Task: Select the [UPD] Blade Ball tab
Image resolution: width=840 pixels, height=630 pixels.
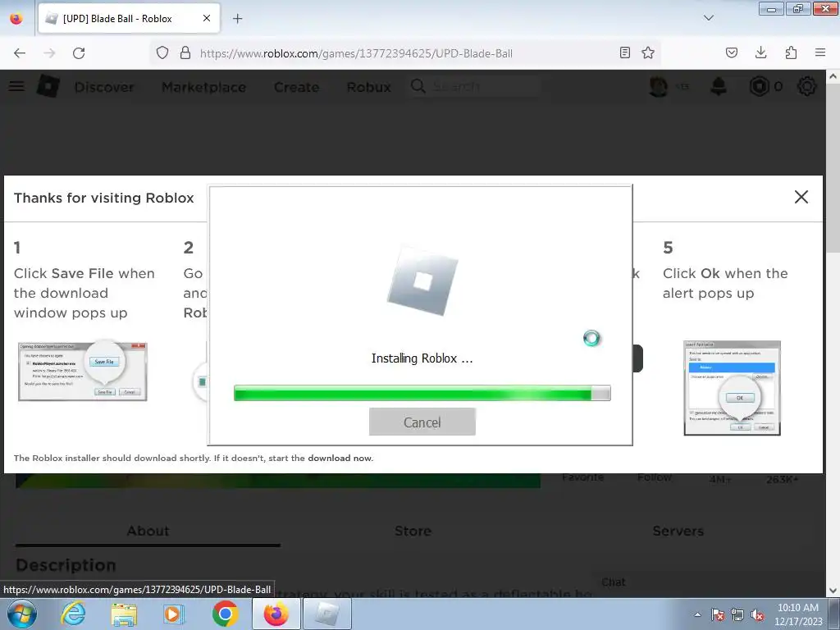Action: tap(129, 19)
